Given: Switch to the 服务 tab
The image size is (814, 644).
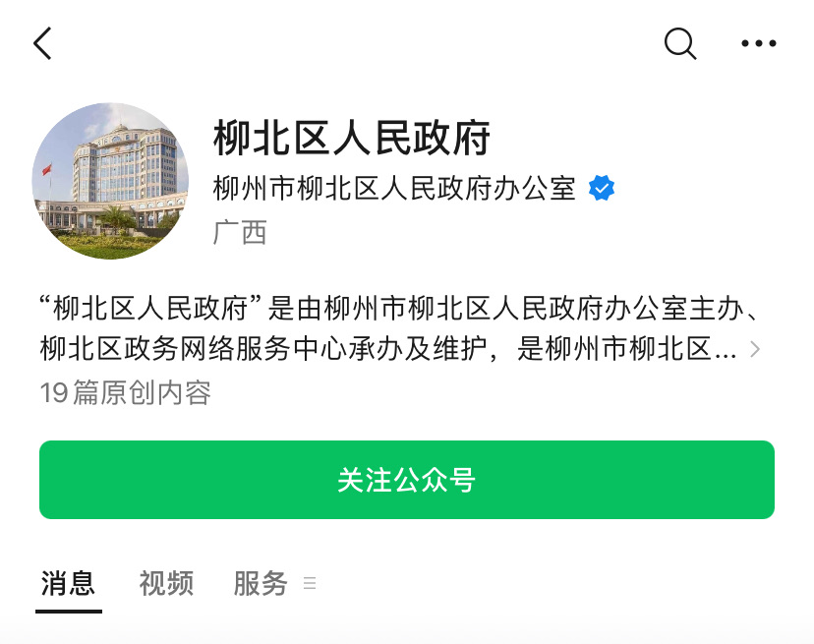Looking at the screenshot, I should point(261,583).
